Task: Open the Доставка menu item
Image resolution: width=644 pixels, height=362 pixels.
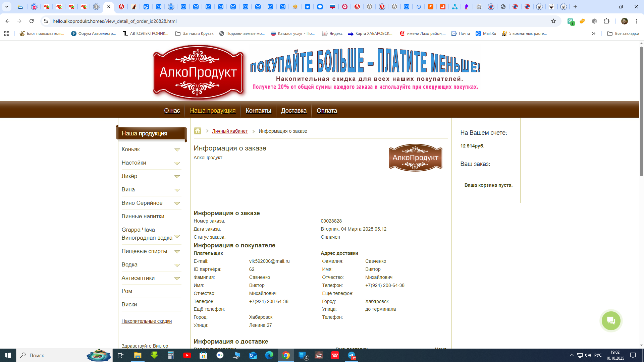Action: (293, 111)
